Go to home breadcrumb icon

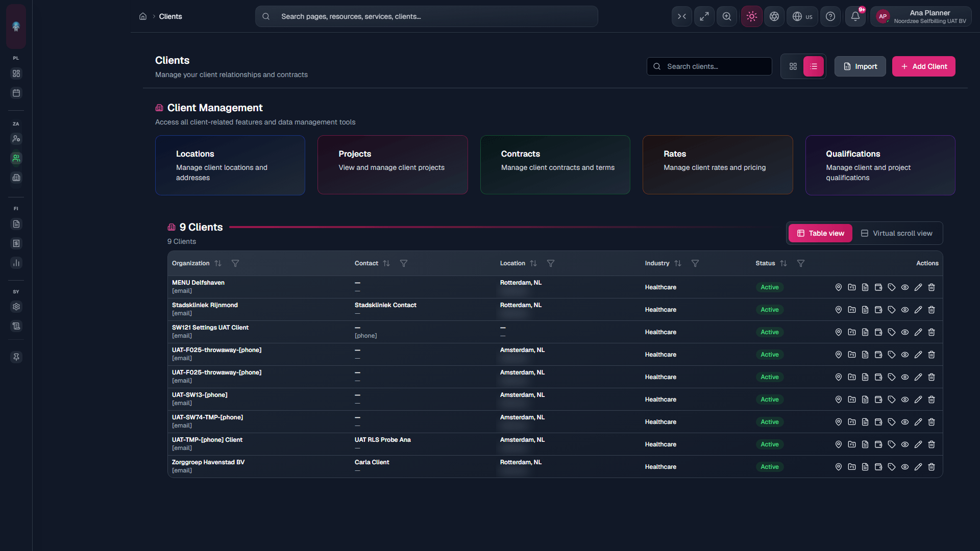[x=143, y=16]
